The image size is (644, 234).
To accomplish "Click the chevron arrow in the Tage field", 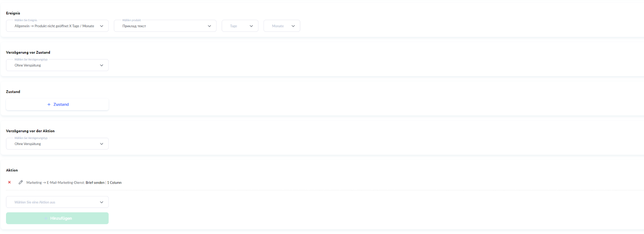I will pyautogui.click(x=251, y=26).
